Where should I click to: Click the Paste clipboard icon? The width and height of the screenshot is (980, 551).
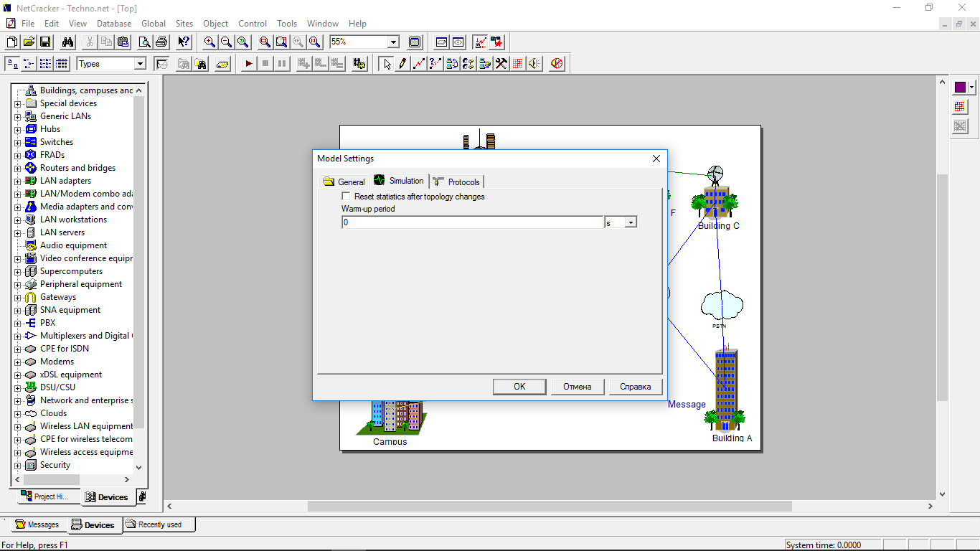pos(123,42)
